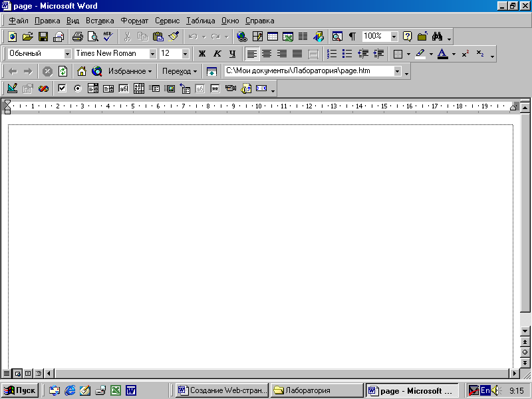The height and width of the screenshot is (399, 532).
Task: Open a file with the Open folder icon
Action: click(28, 37)
